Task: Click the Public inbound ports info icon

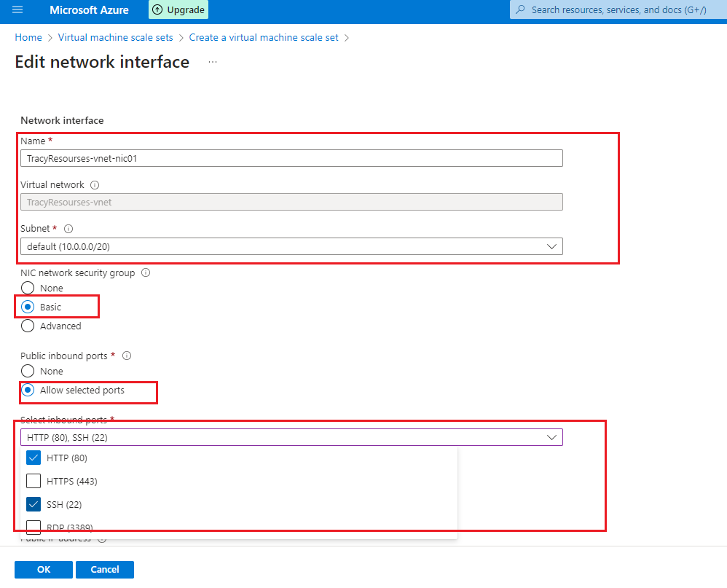Action: point(127,356)
